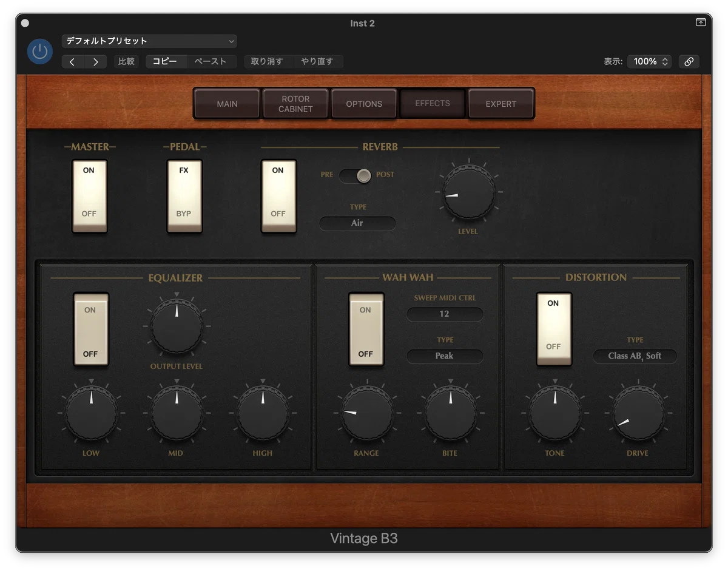Open the デフォルトプリセット preset dropdown
This screenshot has width=728, height=571.
pos(149,41)
